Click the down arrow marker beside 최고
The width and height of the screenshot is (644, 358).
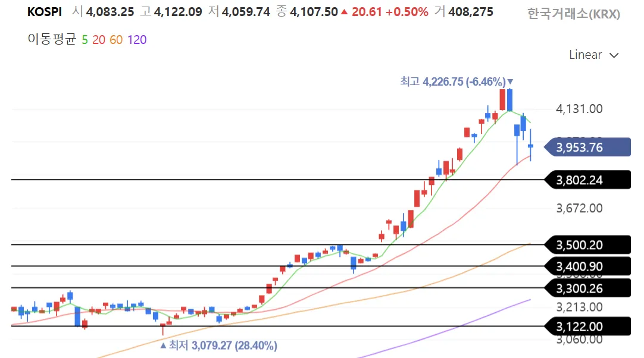510,81
